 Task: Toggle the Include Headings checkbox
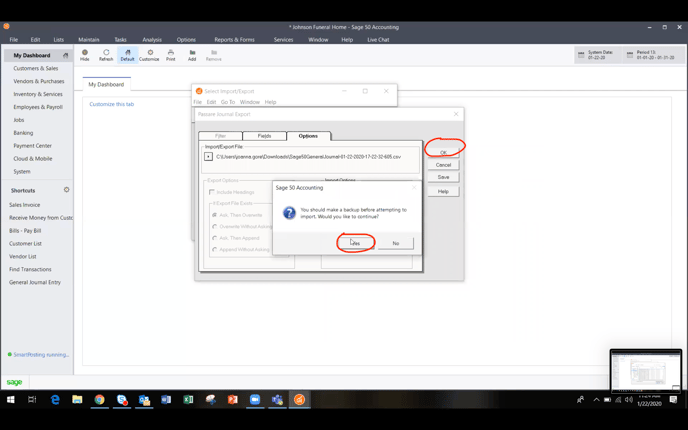click(212, 192)
